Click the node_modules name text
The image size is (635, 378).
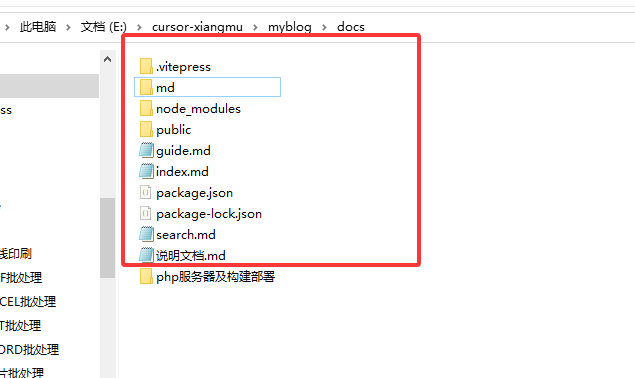tap(198, 109)
